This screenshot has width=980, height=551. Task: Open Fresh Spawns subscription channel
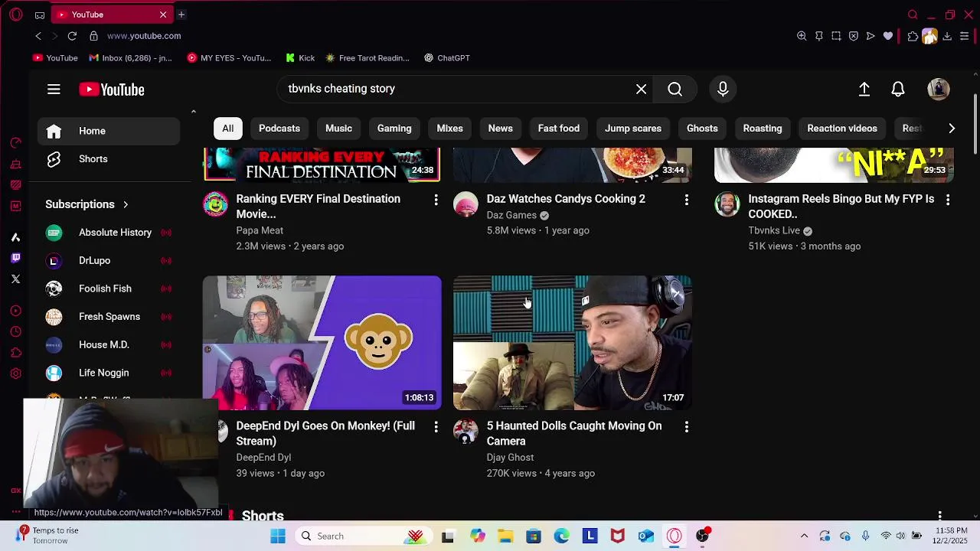pyautogui.click(x=109, y=317)
